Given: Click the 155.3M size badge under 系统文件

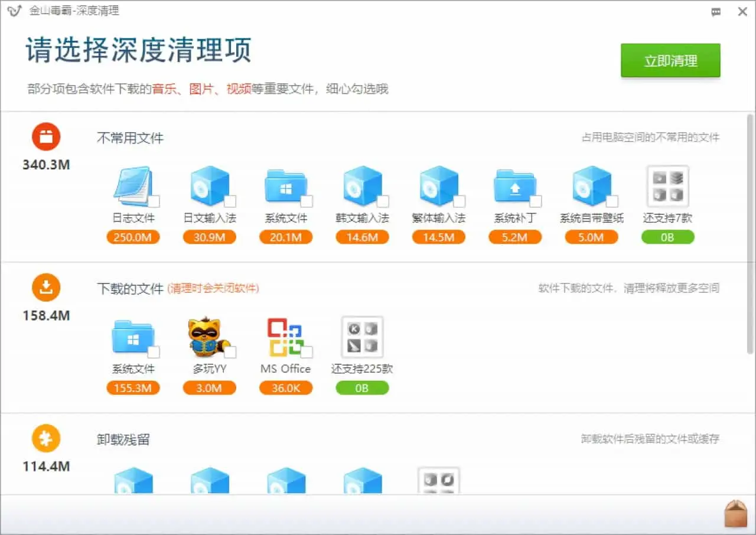Looking at the screenshot, I should pos(133,388).
